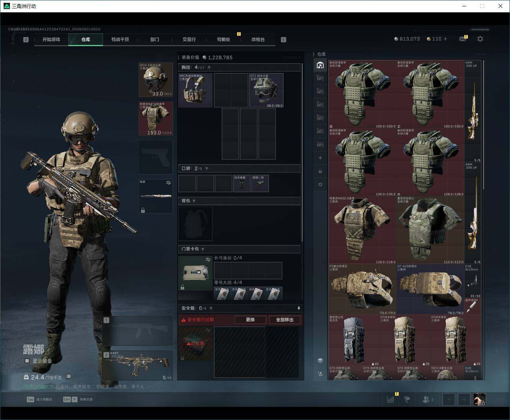The image size is (510, 420).
Task: Open help for 口袋 section
Action: pos(206,169)
